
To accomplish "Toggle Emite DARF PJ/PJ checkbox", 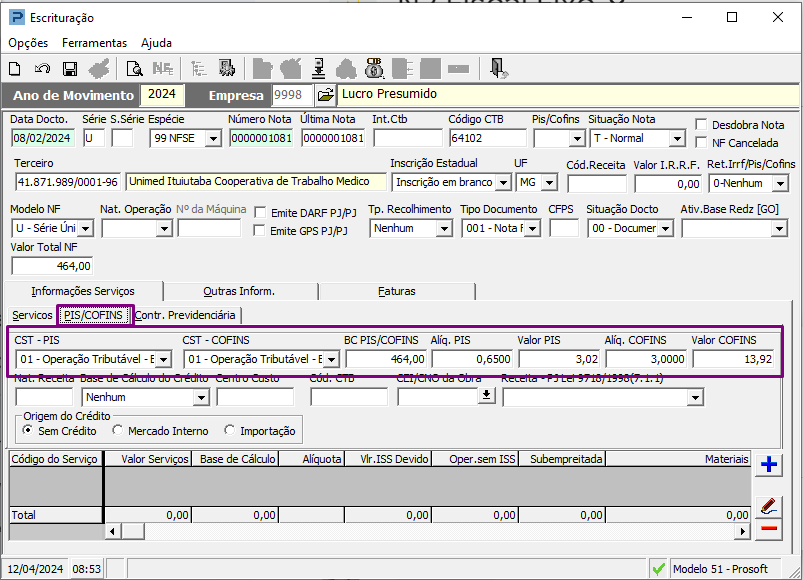I will tap(261, 213).
